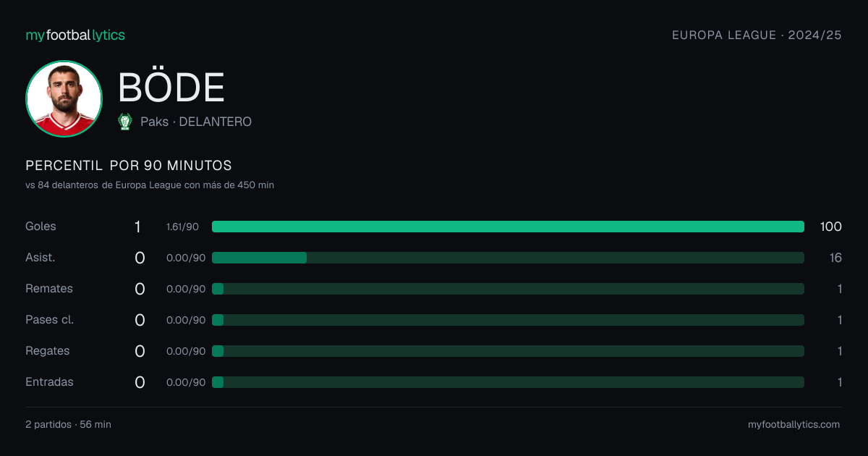Select the Asist. stat label
The image size is (868, 456).
[x=41, y=258]
